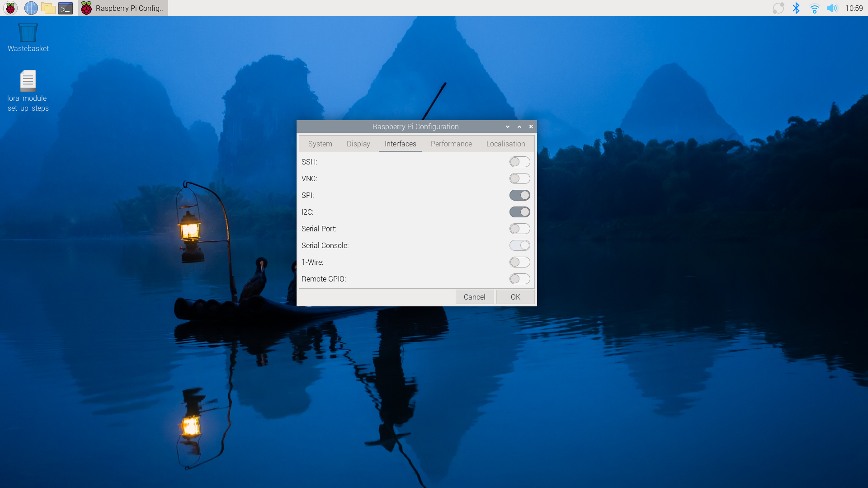
Task: Click the SPI: label
Action: [x=307, y=195]
